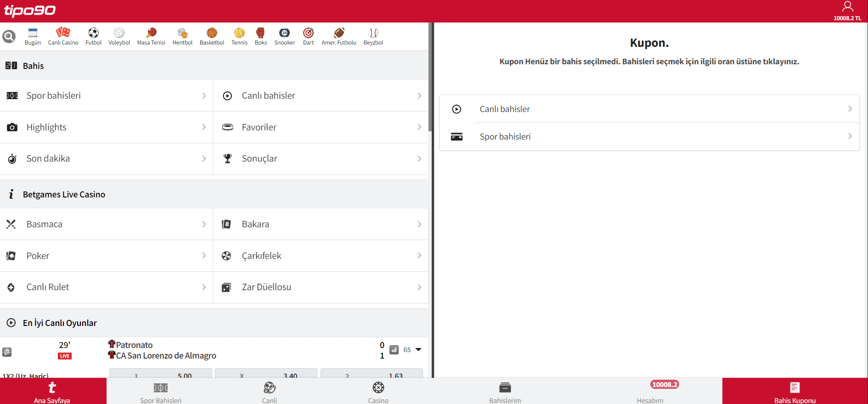Click the user account profile icon
The width and height of the screenshot is (868, 404).
coord(847,7)
